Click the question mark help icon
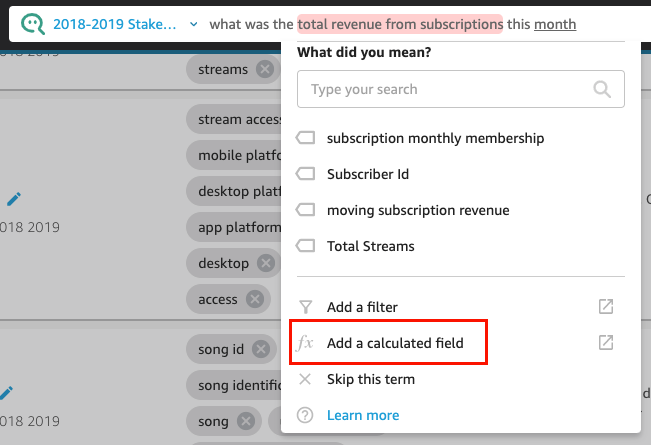 [305, 415]
